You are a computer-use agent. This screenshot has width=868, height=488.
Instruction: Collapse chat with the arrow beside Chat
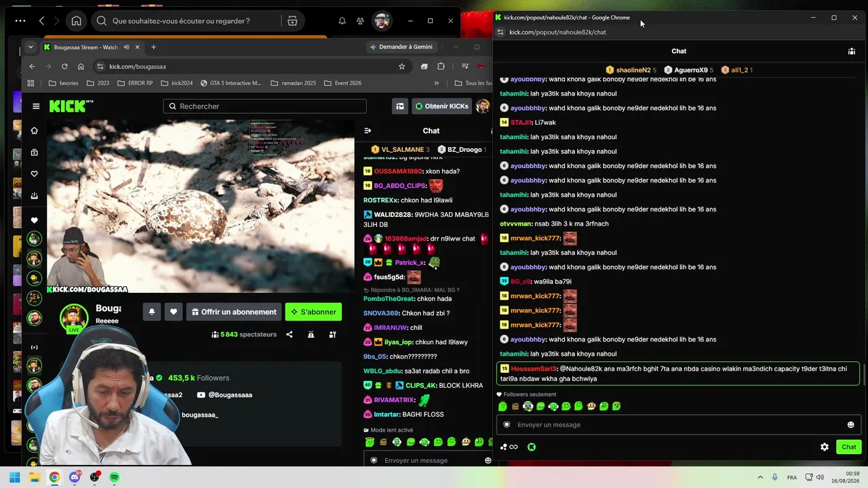(x=368, y=131)
